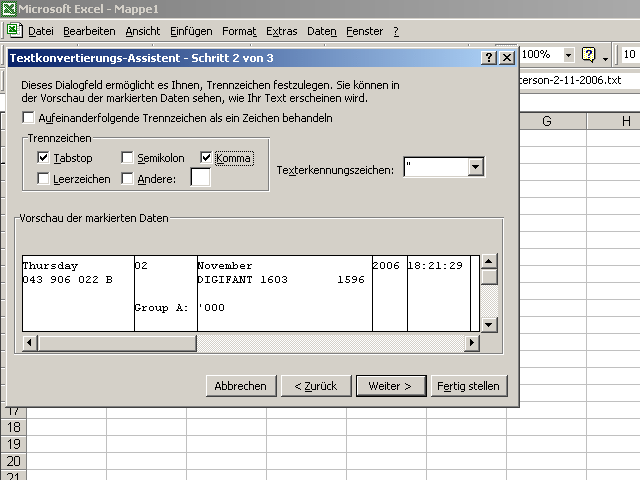Click the preview horizontal scrollbar thumb
This screenshot has width=640, height=480.
click(x=118, y=342)
